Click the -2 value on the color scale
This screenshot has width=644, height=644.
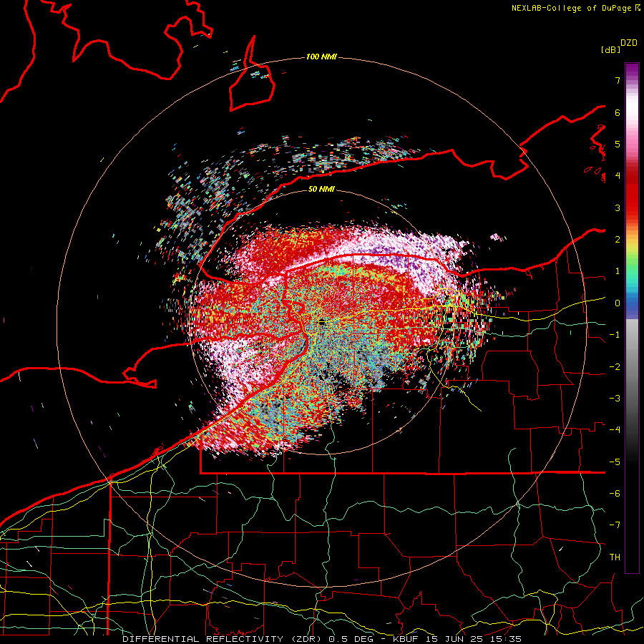pyautogui.click(x=615, y=367)
